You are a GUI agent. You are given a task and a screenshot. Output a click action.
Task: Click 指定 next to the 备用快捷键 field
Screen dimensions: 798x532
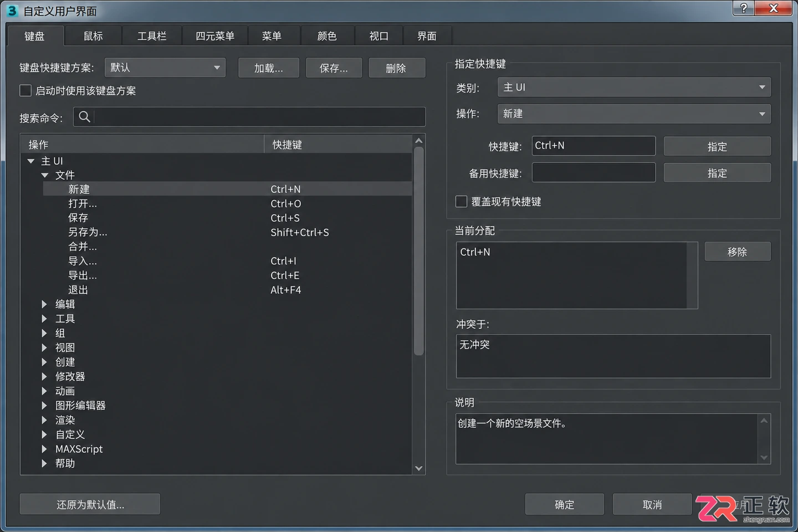coord(717,173)
